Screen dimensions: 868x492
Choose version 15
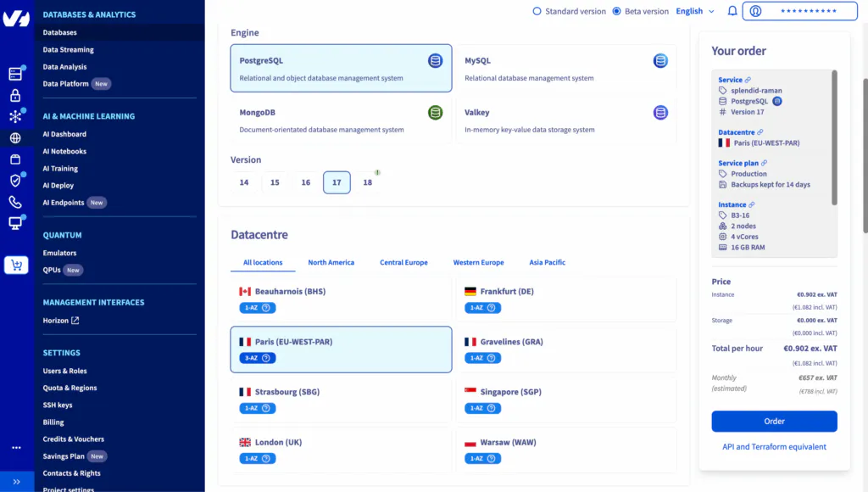pos(275,182)
